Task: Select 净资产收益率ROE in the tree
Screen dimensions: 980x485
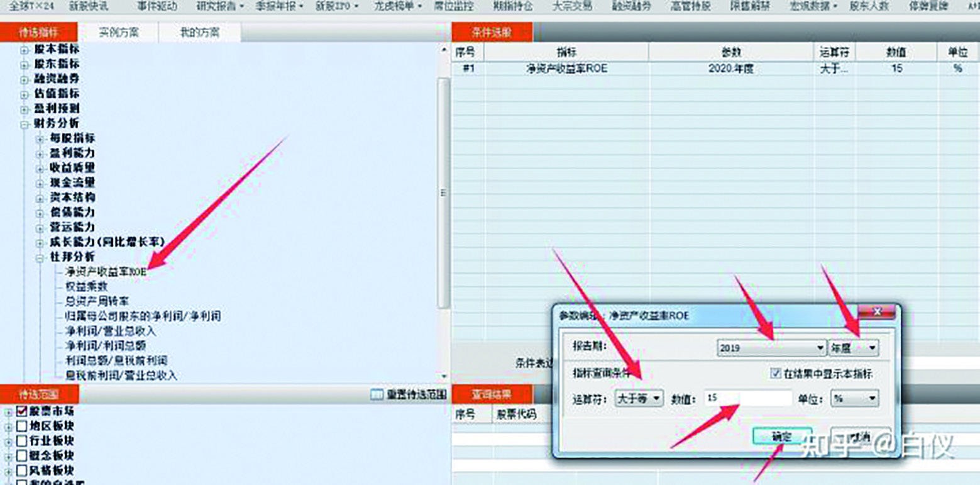Action: click(106, 272)
